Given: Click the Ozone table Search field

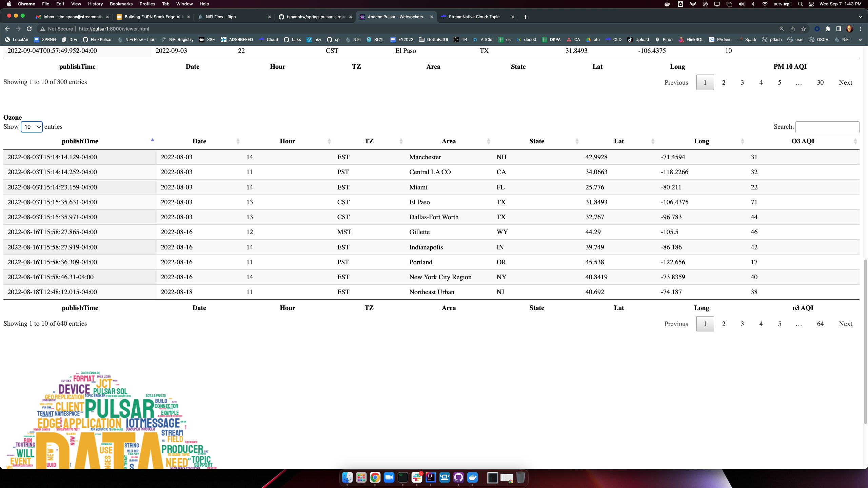Looking at the screenshot, I should tap(827, 127).
